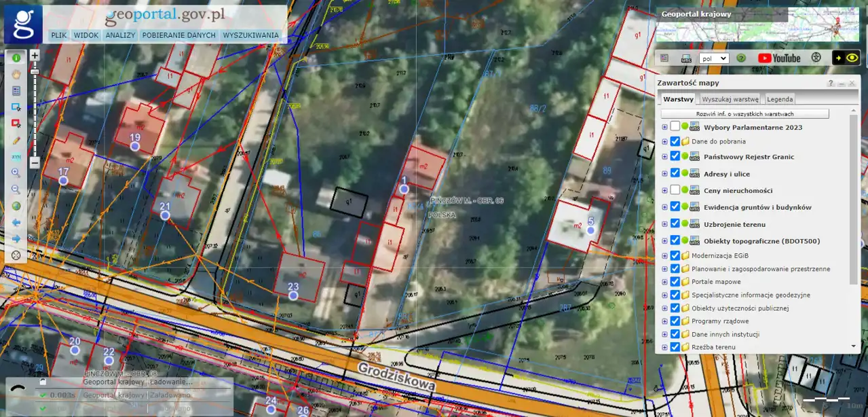Open the YouTube channel icon
868x417 pixels.
pos(779,58)
